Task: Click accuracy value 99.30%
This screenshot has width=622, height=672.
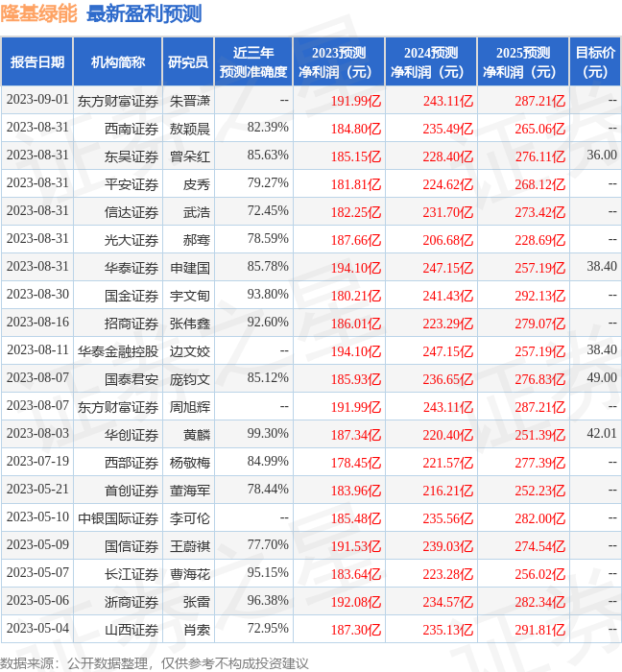Action: pos(268,434)
